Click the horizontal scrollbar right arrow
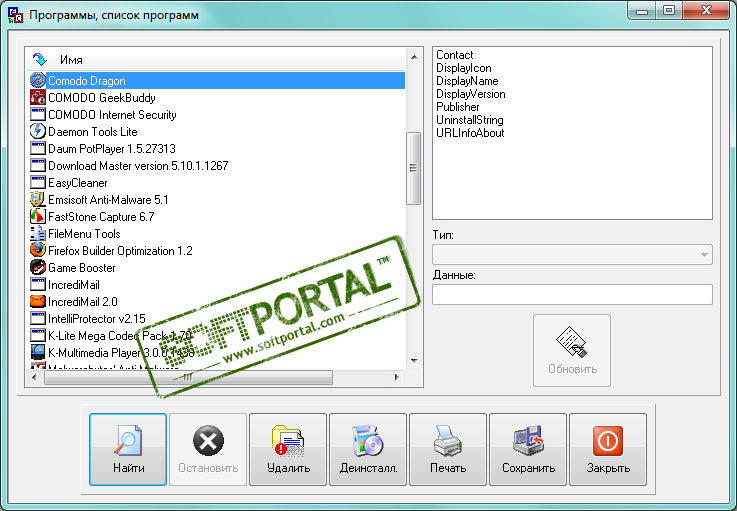737x511 pixels. (x=397, y=377)
